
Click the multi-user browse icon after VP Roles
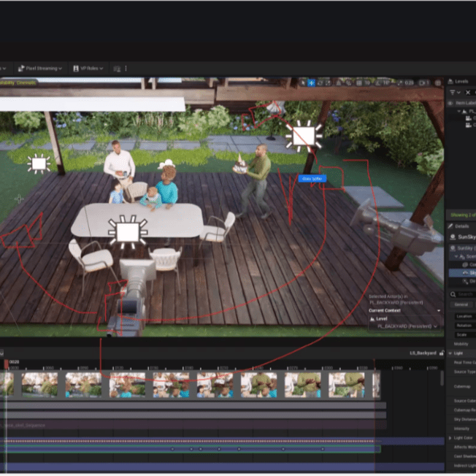point(117,69)
